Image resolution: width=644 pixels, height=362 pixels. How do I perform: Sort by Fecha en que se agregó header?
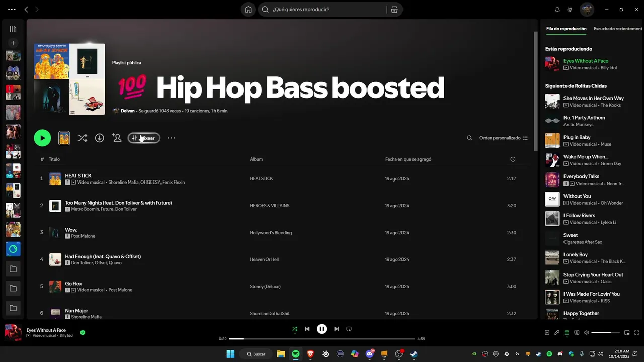[x=408, y=159]
